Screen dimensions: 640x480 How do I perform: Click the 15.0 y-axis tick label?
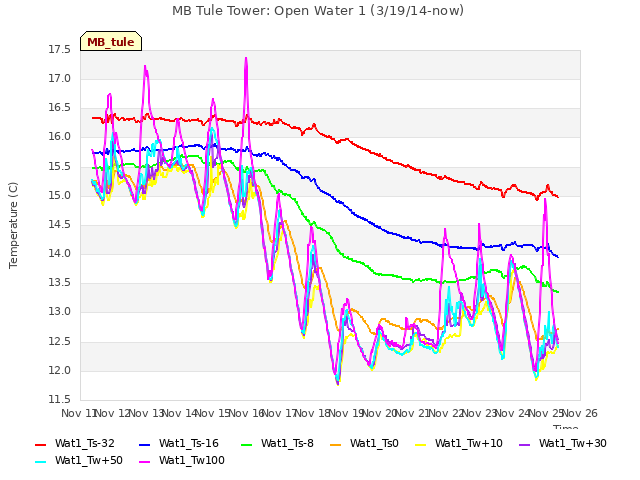click(60, 196)
